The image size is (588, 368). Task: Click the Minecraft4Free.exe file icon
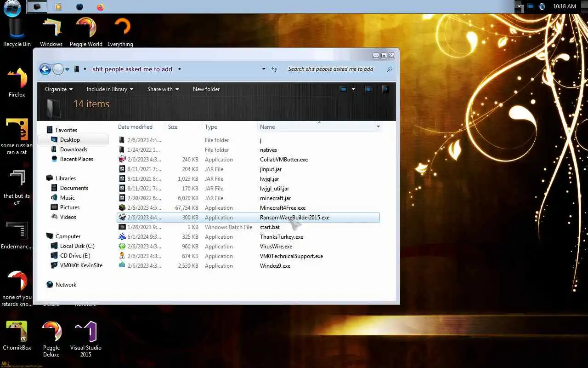point(122,208)
